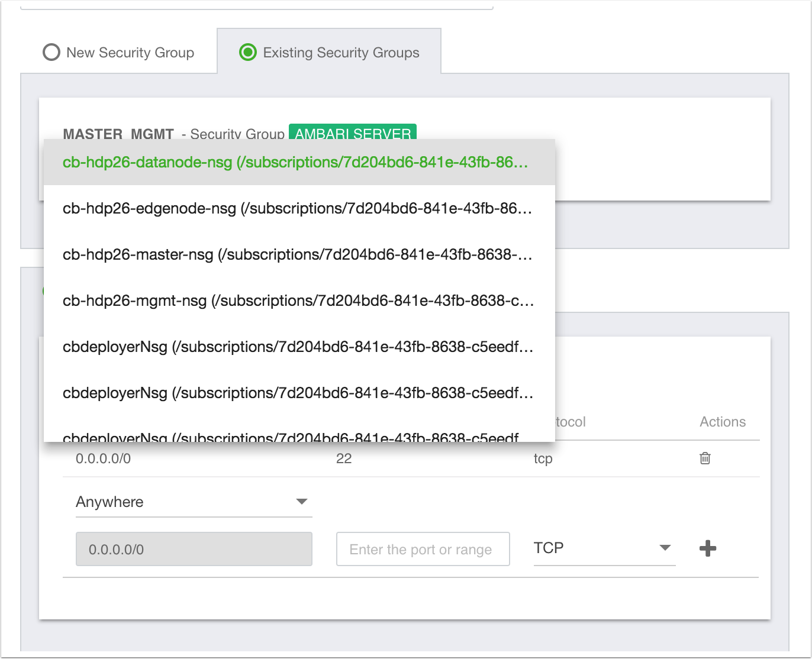Viewport: 812px width, 659px height.
Task: Click the plus icon to add new rule
Action: point(708,549)
